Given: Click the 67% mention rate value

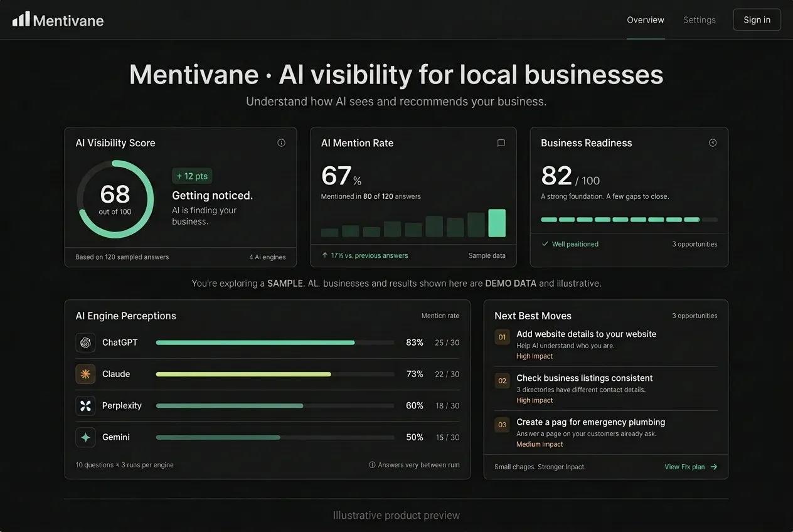Looking at the screenshot, I should tap(341, 176).
